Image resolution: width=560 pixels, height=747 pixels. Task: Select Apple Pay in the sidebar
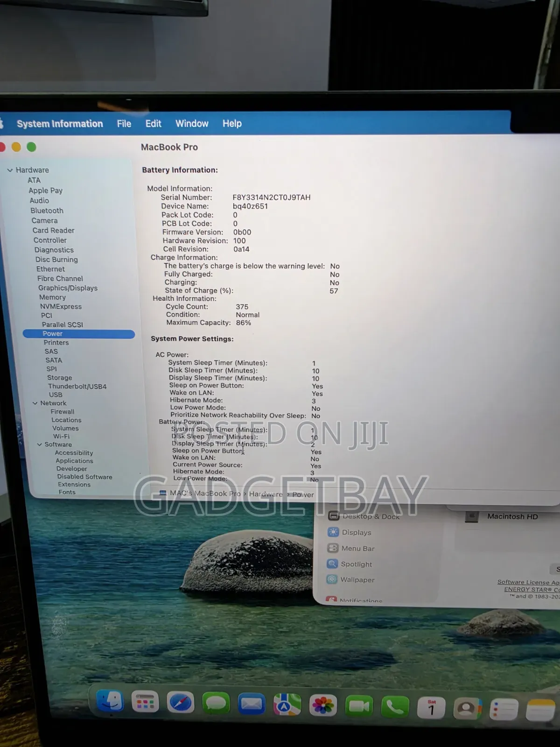45,190
